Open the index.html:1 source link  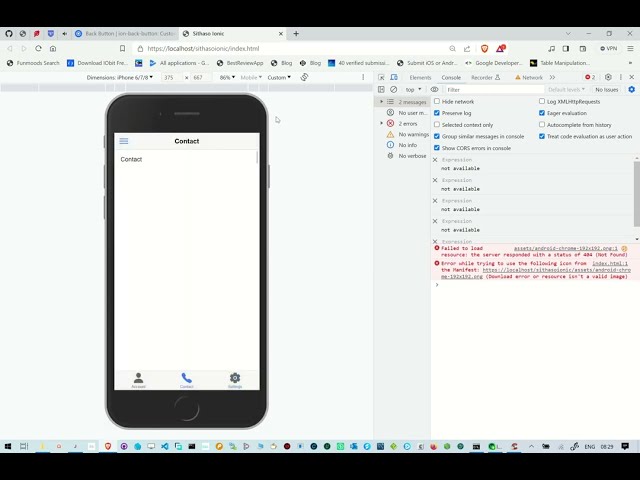click(610, 263)
